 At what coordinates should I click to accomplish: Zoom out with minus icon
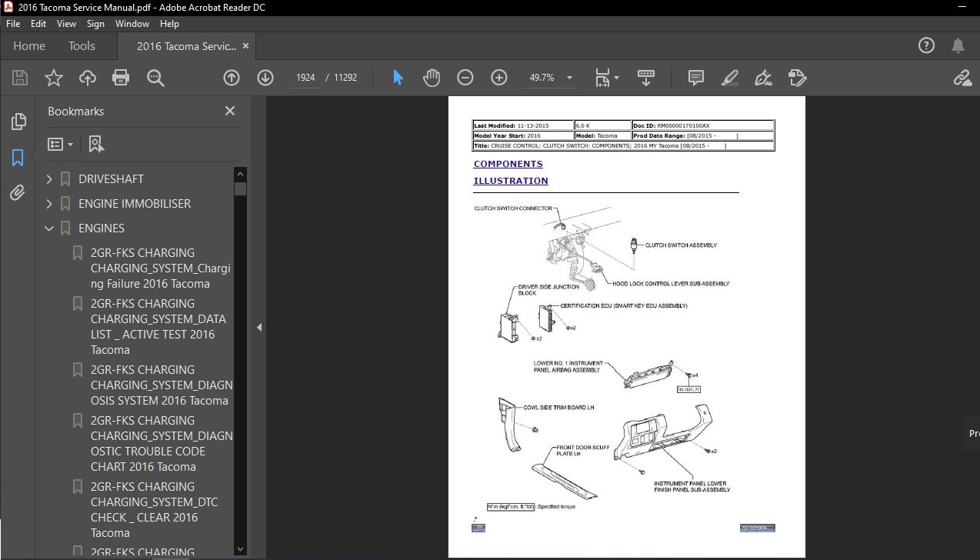[465, 78]
